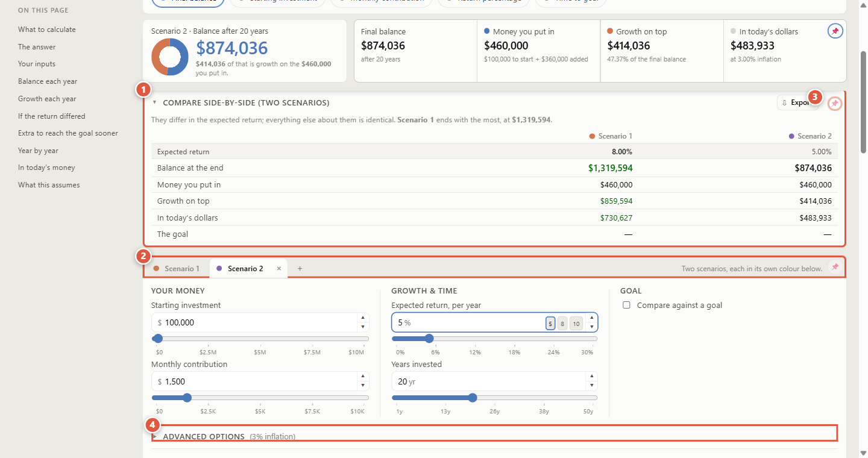Switch to the Scenario 1 tab
Viewport: 868px width, 458px height.
coord(177,269)
